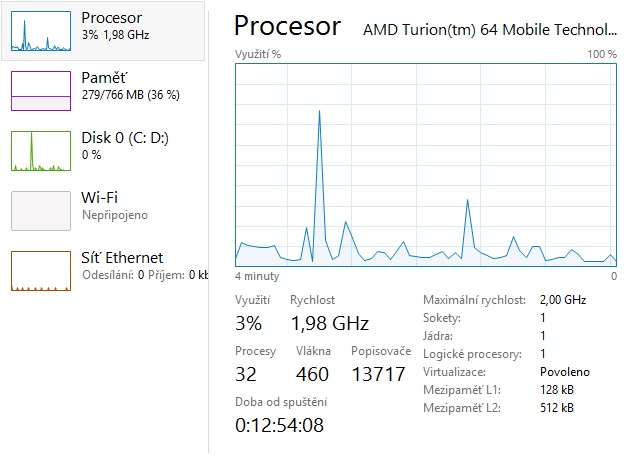Select the Procesor label in the sidebar
The width and height of the screenshot is (641, 459).
(111, 18)
